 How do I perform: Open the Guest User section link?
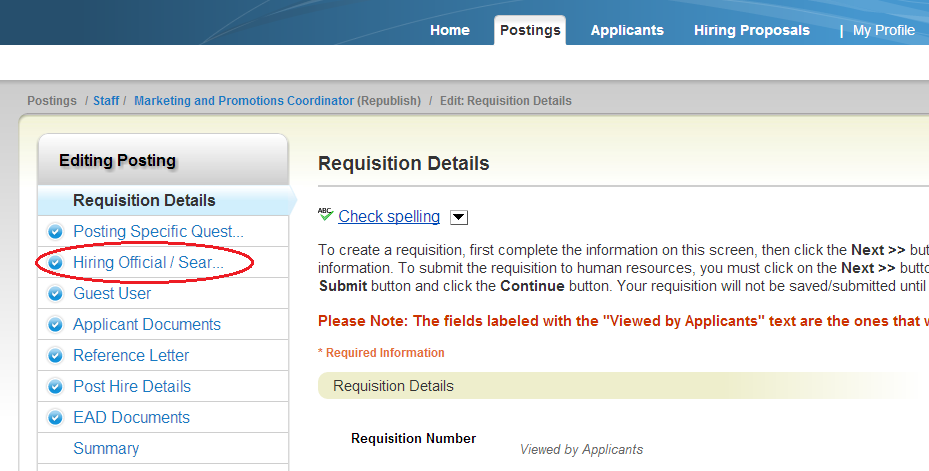click(x=112, y=294)
